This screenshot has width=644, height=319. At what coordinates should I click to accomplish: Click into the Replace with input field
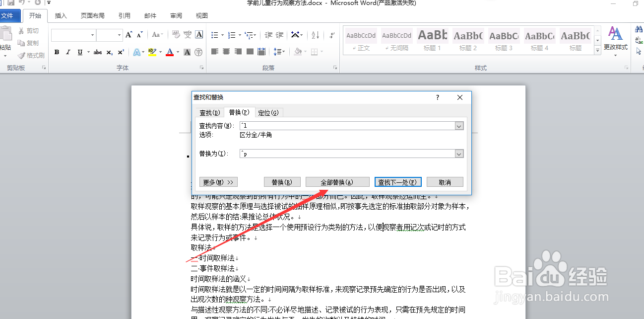347,154
